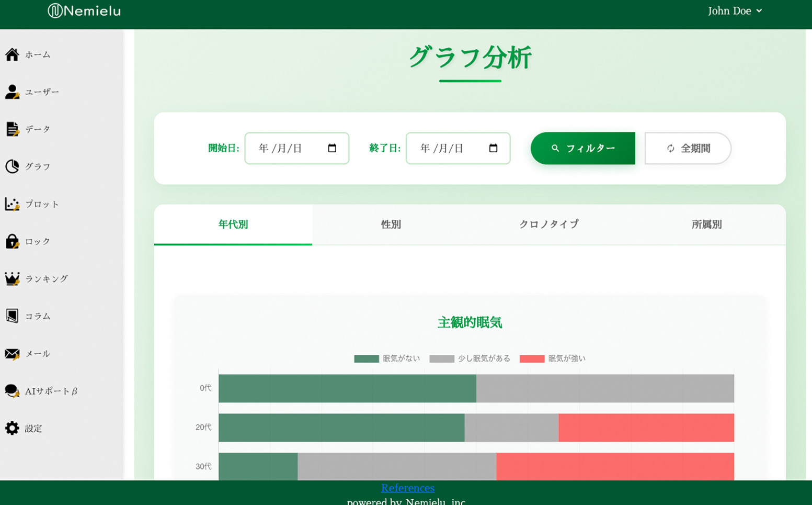
Task: Open the Settings gear icon
Action: (12, 428)
